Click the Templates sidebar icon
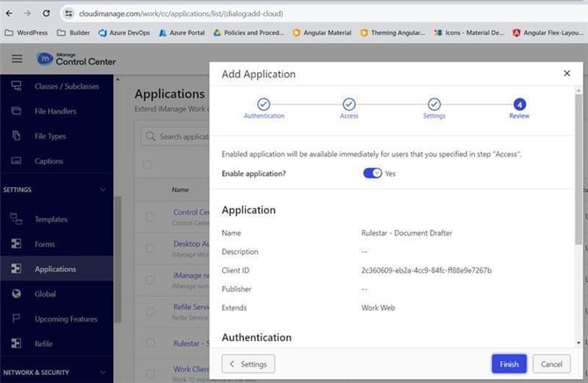Viewport: 588px width, 383px height. [16, 219]
